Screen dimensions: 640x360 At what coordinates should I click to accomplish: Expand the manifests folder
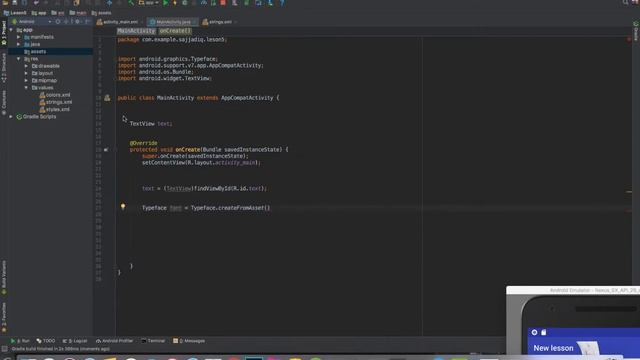pos(18,37)
